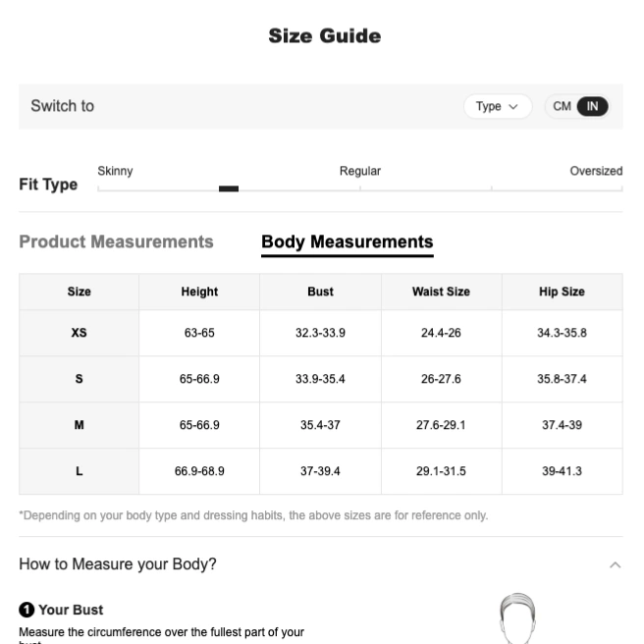The height and width of the screenshot is (644, 644).
Task: Collapse the How to Measure section chevron
Action: point(615,565)
